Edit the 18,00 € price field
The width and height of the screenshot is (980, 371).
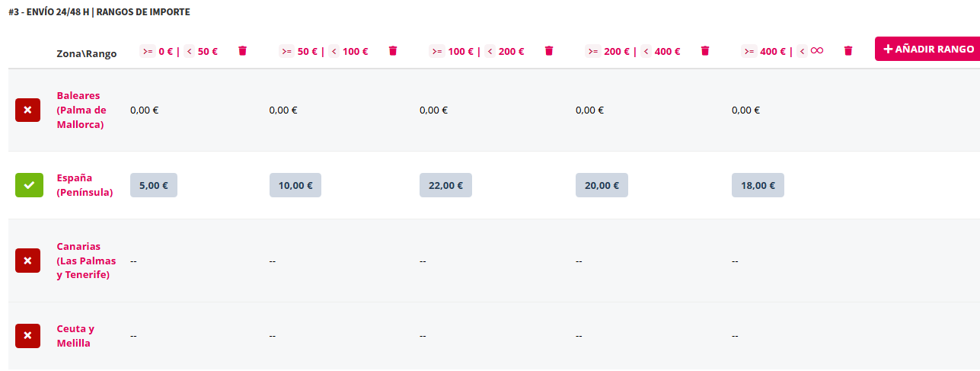pyautogui.click(x=758, y=185)
